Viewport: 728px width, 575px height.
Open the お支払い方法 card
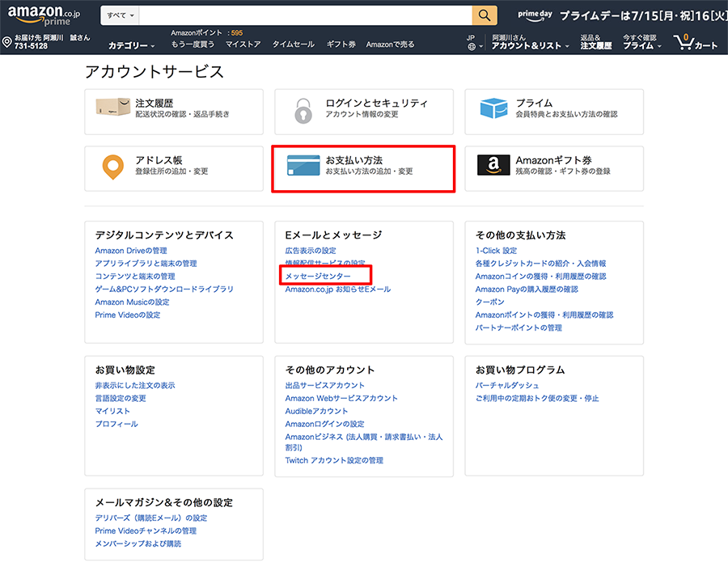pyautogui.click(x=364, y=168)
